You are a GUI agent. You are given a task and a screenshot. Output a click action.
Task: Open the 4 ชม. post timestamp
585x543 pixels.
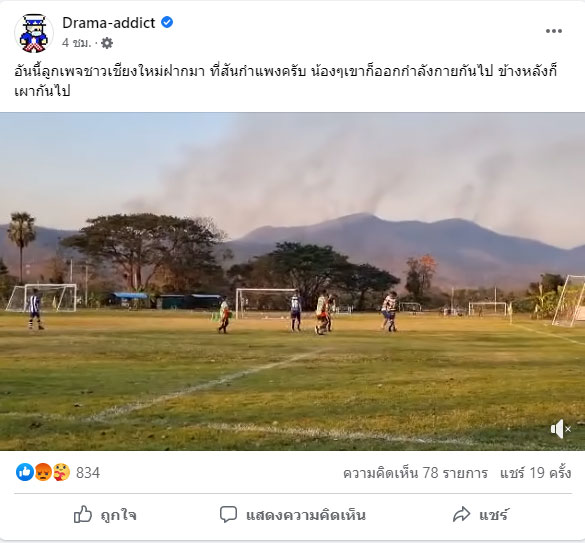(76, 43)
